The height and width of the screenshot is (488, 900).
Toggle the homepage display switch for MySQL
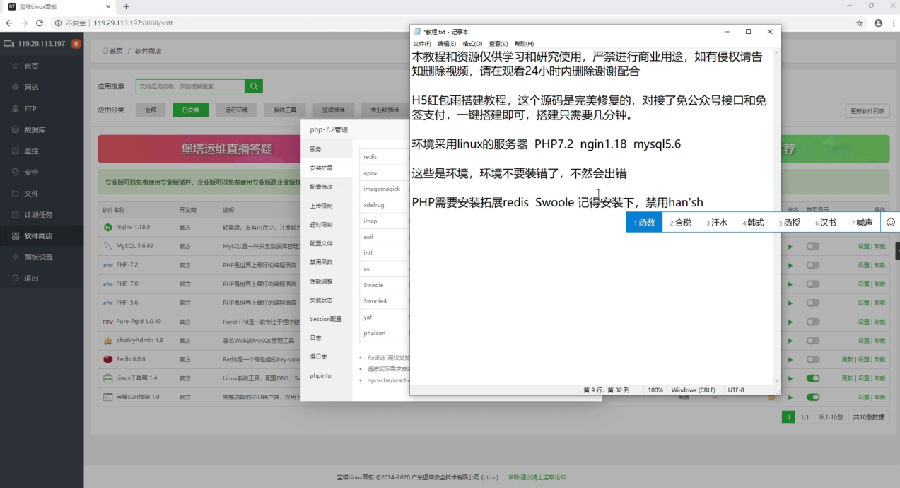point(813,246)
